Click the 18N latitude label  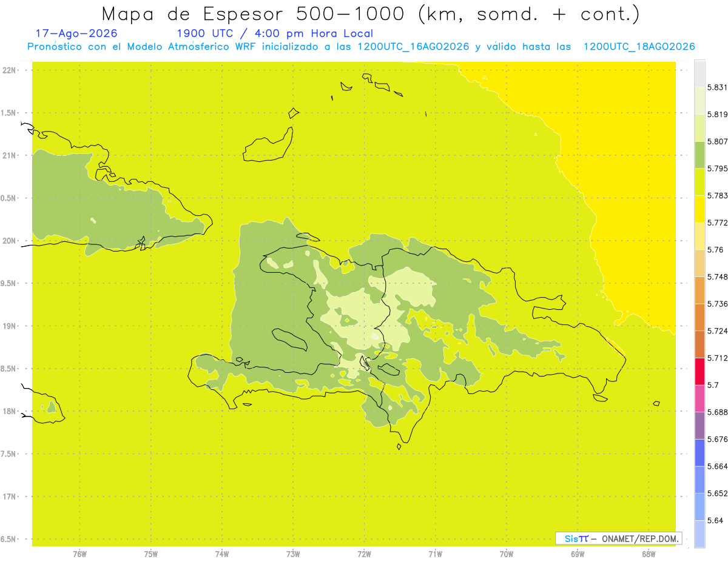(10, 412)
